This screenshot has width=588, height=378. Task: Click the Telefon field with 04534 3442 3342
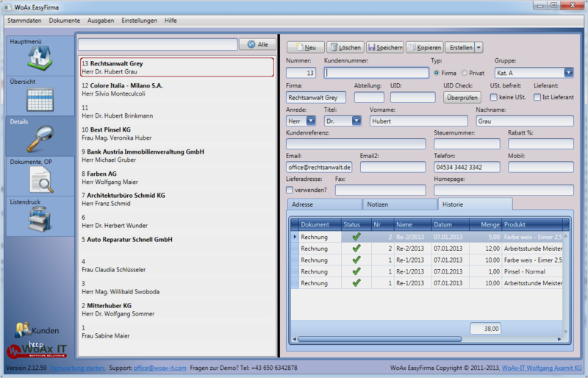coord(467,167)
